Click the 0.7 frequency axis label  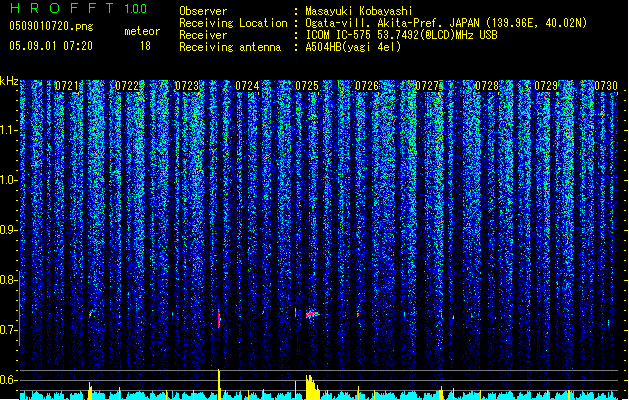coord(8,330)
